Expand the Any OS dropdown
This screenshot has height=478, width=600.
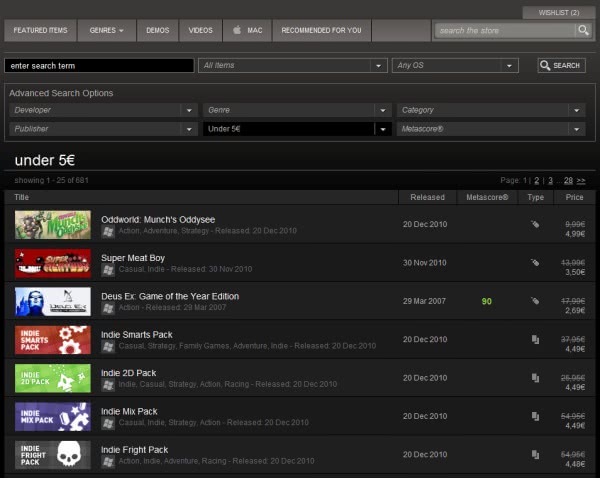pyautogui.click(x=455, y=65)
